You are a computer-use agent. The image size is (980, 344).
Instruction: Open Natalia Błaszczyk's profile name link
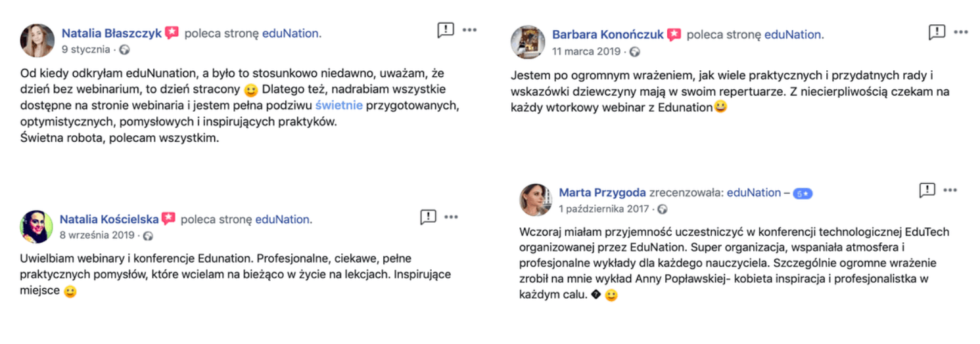[x=111, y=33]
